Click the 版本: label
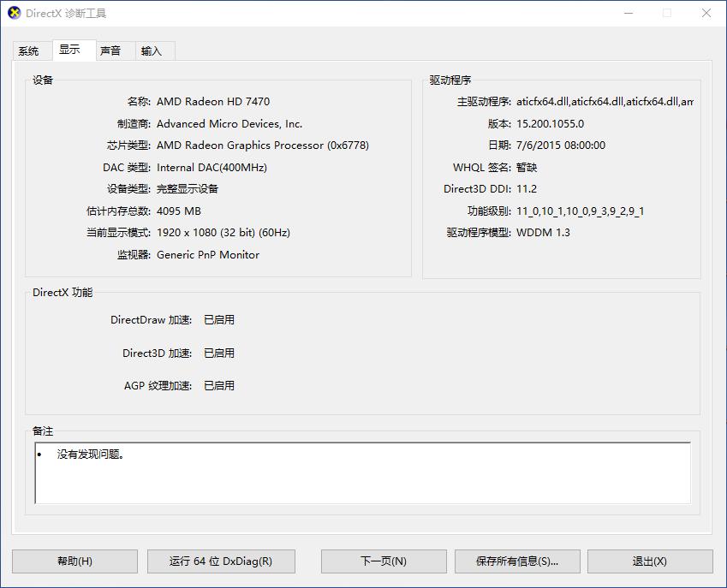The height and width of the screenshot is (588, 727). point(499,124)
